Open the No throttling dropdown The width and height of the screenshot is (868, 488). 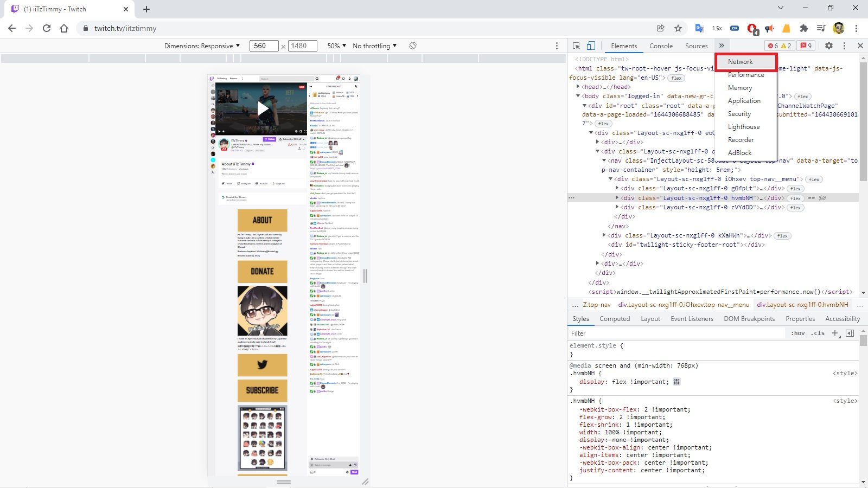375,46
